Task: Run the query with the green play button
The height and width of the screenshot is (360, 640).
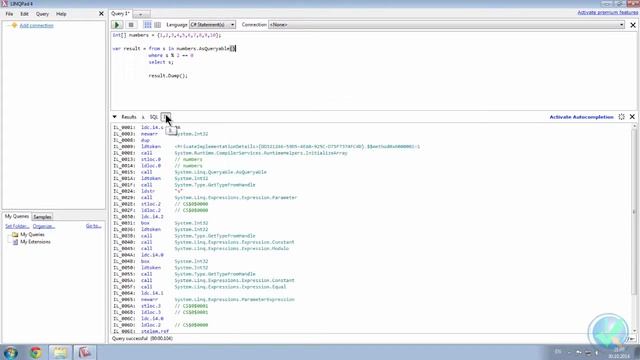Action: point(117,25)
